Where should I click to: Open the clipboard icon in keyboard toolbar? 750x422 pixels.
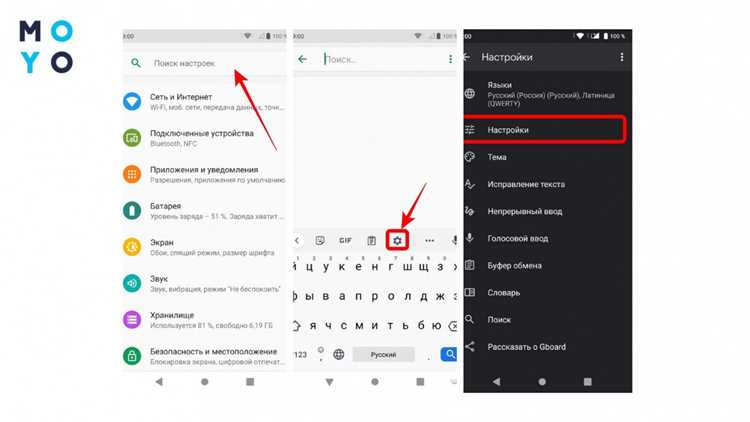click(x=372, y=241)
